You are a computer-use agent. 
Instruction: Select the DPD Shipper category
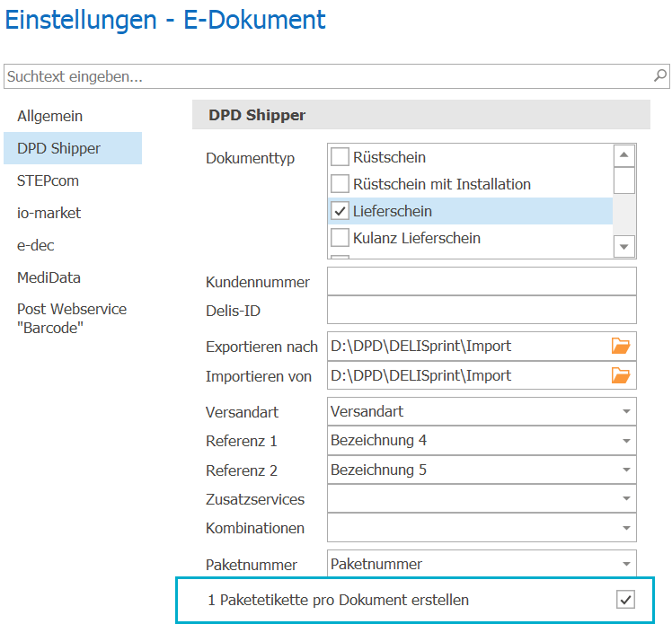(73, 148)
